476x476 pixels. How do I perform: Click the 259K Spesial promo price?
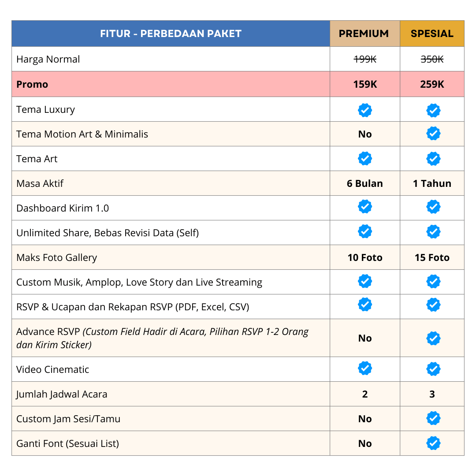432,84
